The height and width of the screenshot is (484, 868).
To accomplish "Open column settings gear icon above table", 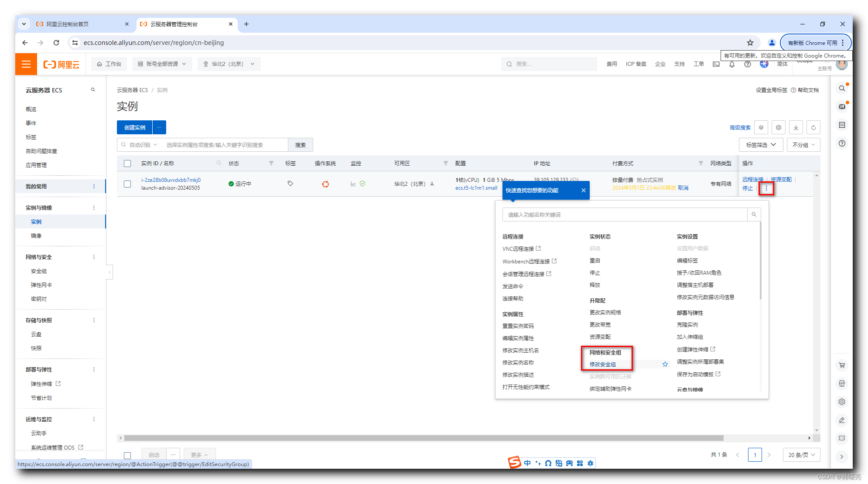I will [778, 128].
